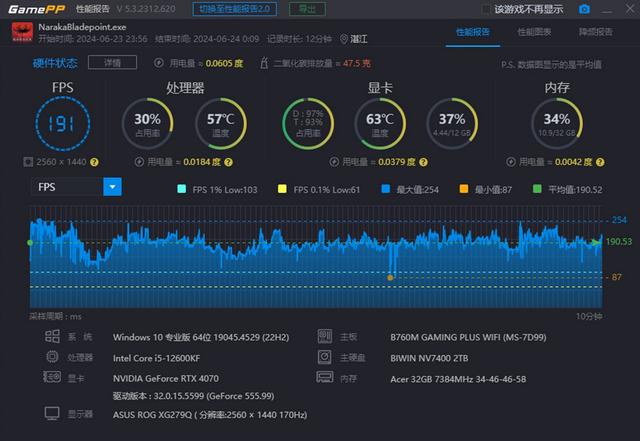Click the Acer 32GB 7384MHz memory text
Image resolution: width=640 pixels, height=441 pixels.
(458, 379)
